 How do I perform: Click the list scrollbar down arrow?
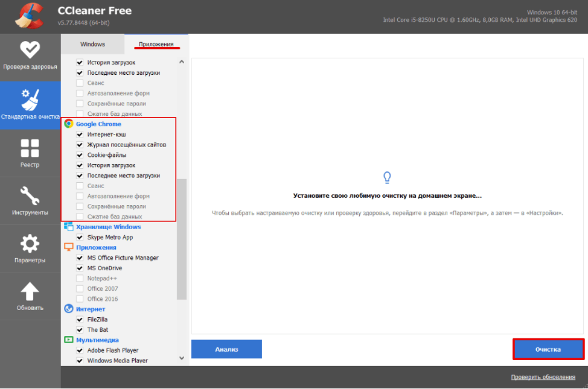(x=182, y=358)
